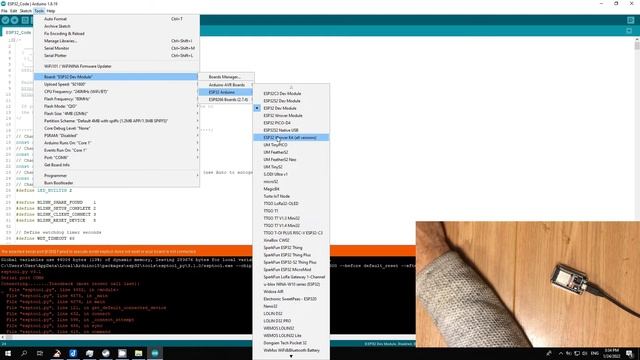Open Task View on the taskbar
The width and height of the screenshot is (640, 360).
[x=40, y=353]
